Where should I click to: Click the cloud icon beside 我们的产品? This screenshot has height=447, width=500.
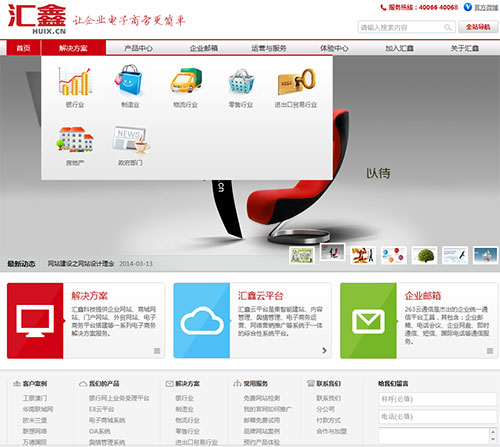pos(83,384)
